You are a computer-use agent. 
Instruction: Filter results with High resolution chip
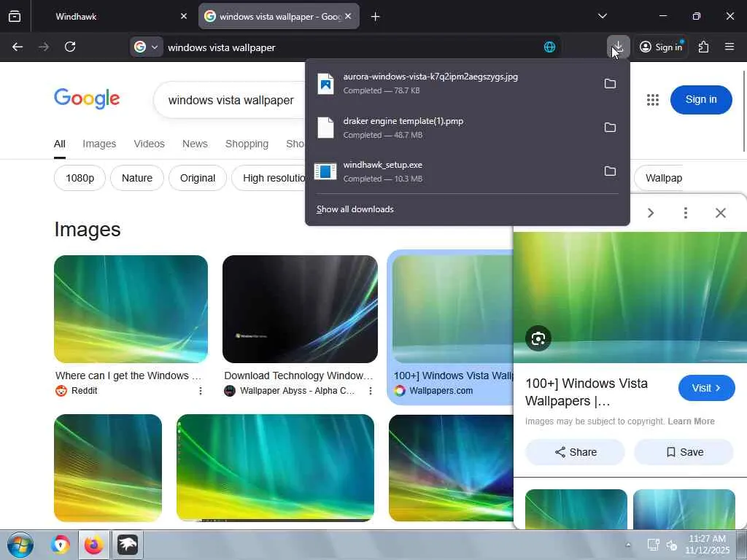point(269,178)
